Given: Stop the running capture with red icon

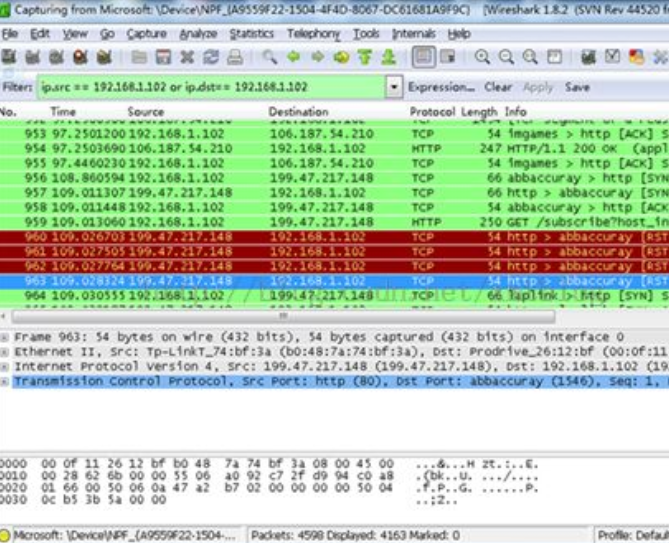Looking at the screenshot, I should tap(80, 57).
